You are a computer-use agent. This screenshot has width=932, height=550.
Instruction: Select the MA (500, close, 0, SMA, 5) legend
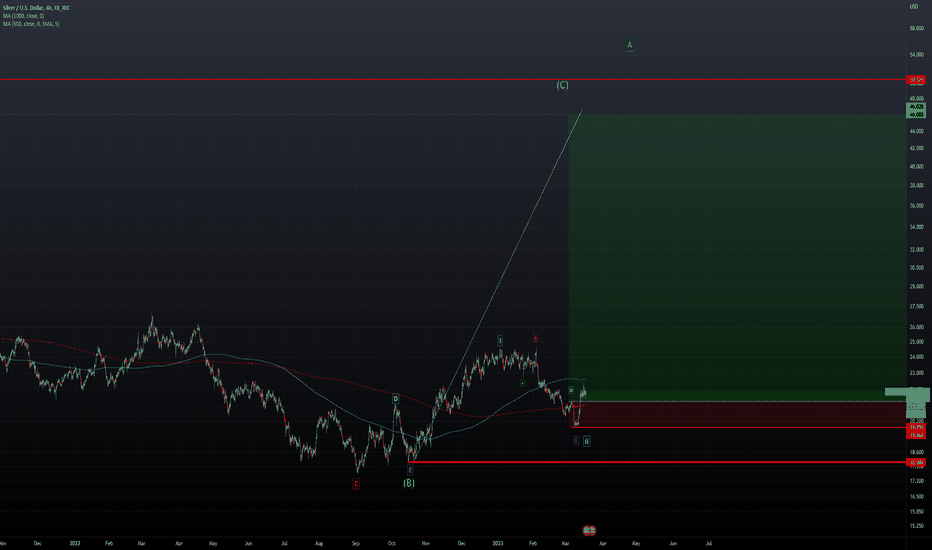pos(31,24)
